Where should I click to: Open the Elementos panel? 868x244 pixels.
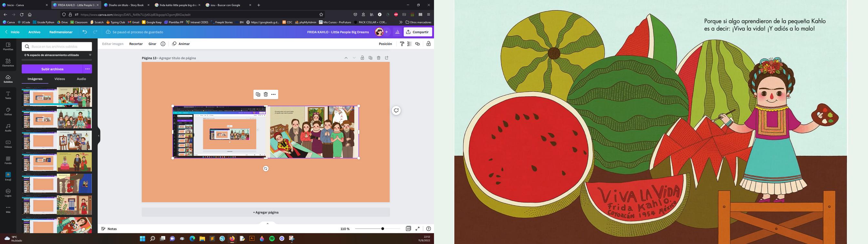pyautogui.click(x=8, y=63)
